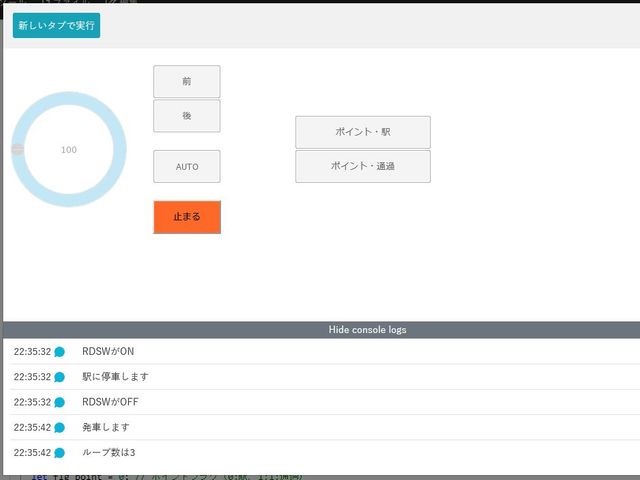Viewport: 640px width, 480px height.
Task: Click the 新しいタブで実行 button
Action: pyautogui.click(x=56, y=25)
